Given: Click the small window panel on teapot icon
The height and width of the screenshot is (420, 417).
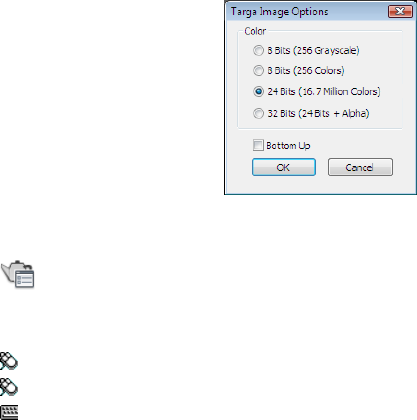Looking at the screenshot, I should pos(25,280).
